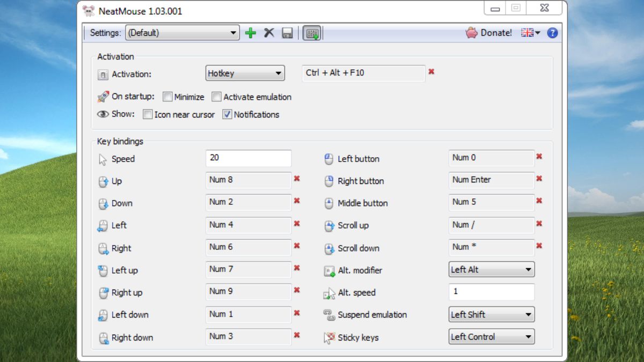Open the blue help question mark
Image resolution: width=644 pixels, height=362 pixels.
click(x=552, y=33)
